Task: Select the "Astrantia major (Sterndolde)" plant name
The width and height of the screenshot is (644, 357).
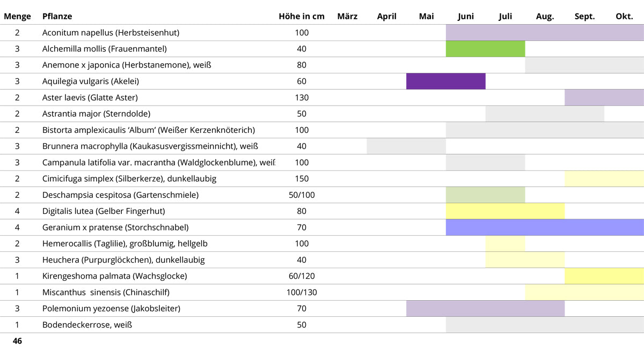Action: point(96,114)
